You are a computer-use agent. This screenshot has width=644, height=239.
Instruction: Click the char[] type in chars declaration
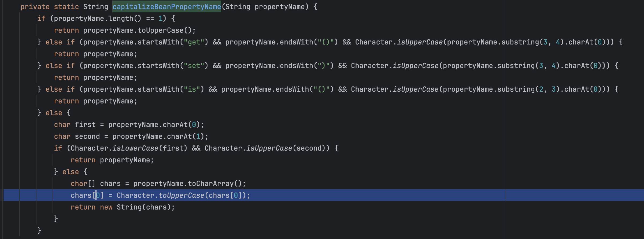point(83,184)
